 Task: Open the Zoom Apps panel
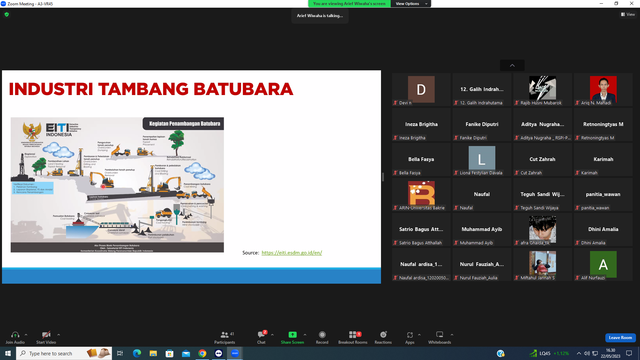410,337
